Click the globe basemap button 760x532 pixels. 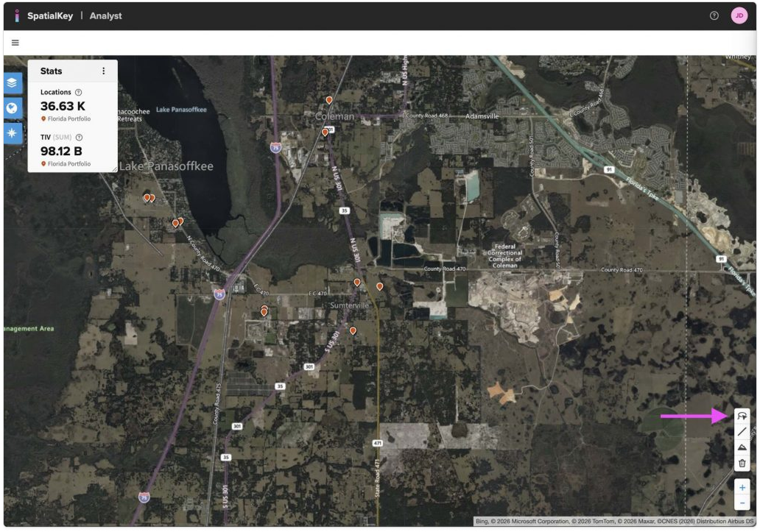(x=13, y=107)
